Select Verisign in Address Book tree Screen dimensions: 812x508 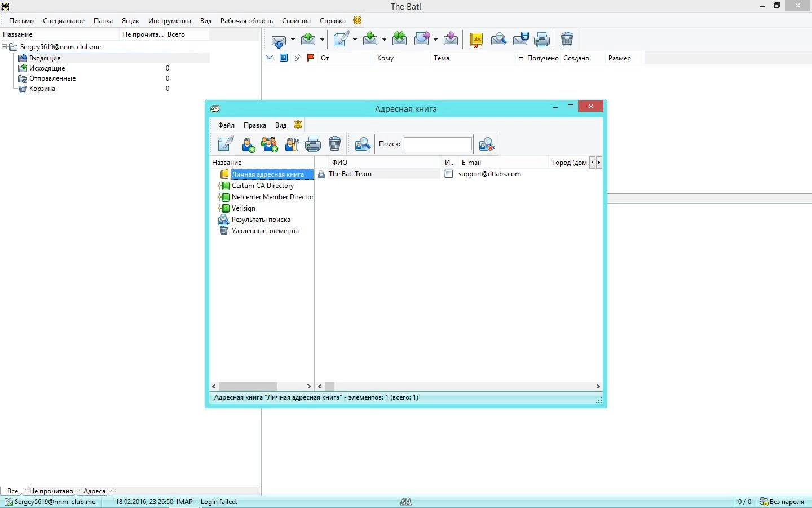point(244,208)
